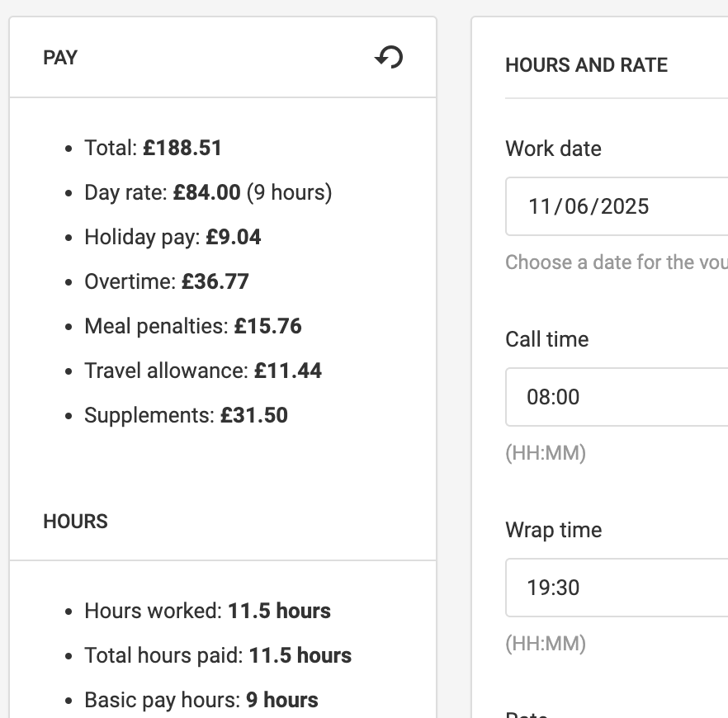
Task: Click the Work date label
Action: (553, 149)
